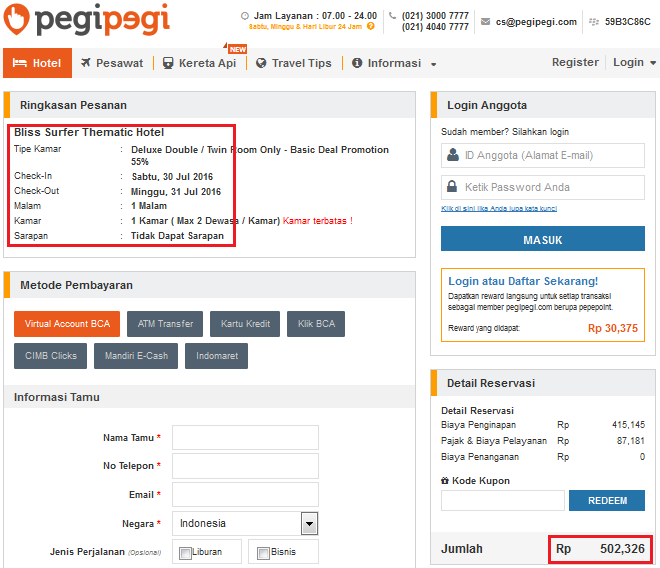Focus the Kode Kupon input field
Image resolution: width=660 pixels, height=568 pixels.
pos(503,500)
